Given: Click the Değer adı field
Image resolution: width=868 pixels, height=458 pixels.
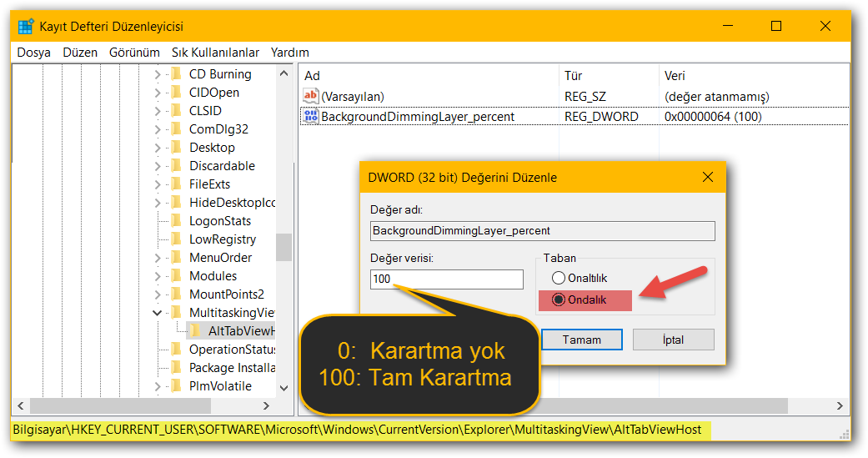Looking at the screenshot, I should 543,231.
